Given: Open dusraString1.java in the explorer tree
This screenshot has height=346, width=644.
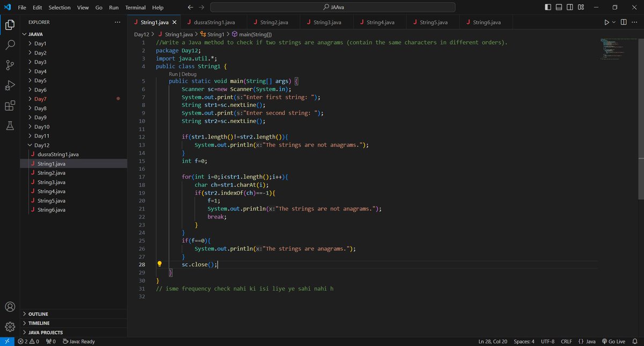Looking at the screenshot, I should [x=74, y=154].
